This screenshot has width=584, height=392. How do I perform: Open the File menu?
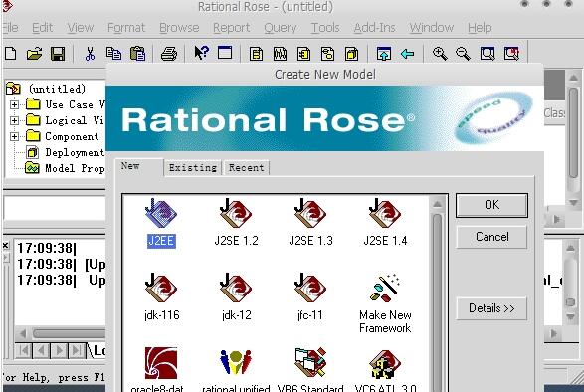10,28
